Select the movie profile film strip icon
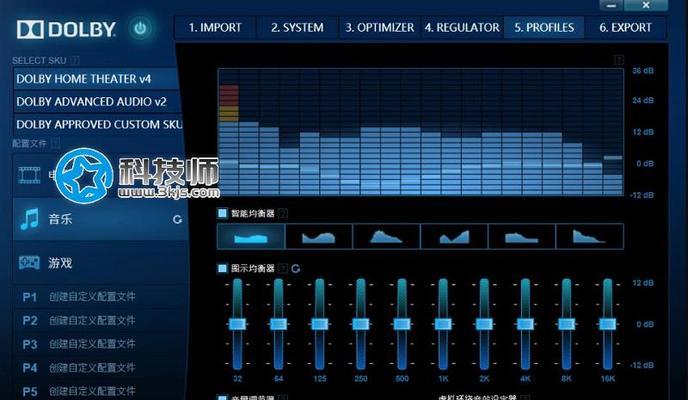 [29, 175]
